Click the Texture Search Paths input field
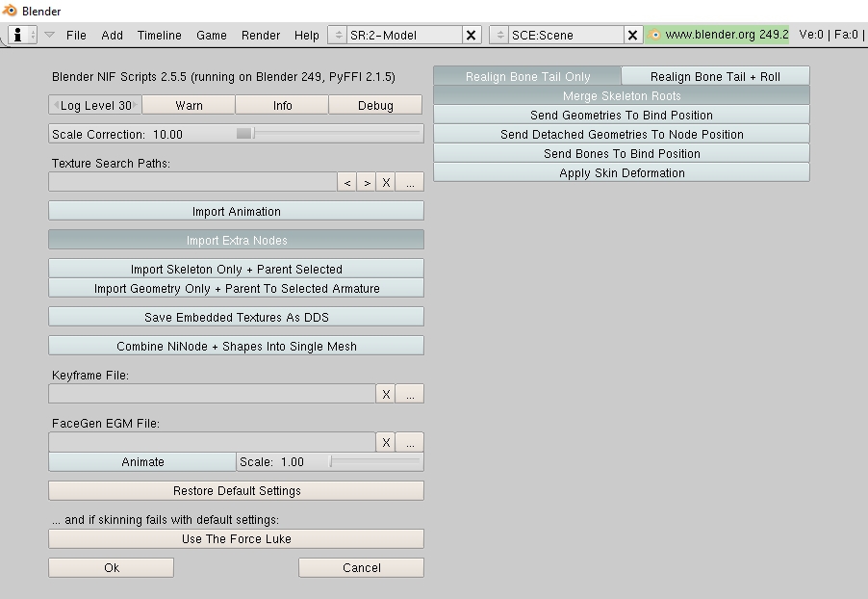Viewport: 868px width, 599px height. point(192,182)
